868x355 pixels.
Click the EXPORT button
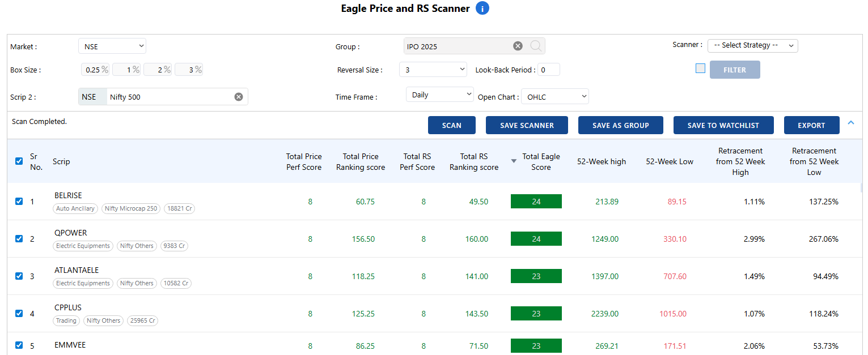click(x=811, y=125)
